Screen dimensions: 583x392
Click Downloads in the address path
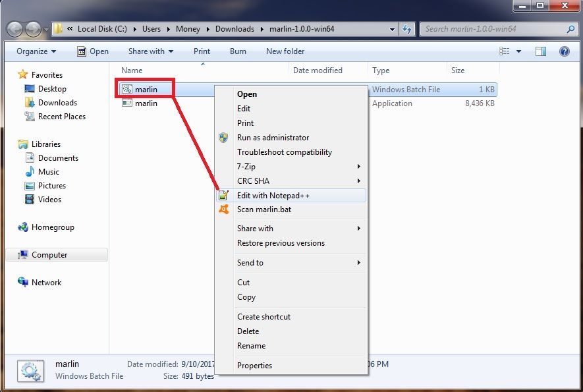coord(235,29)
